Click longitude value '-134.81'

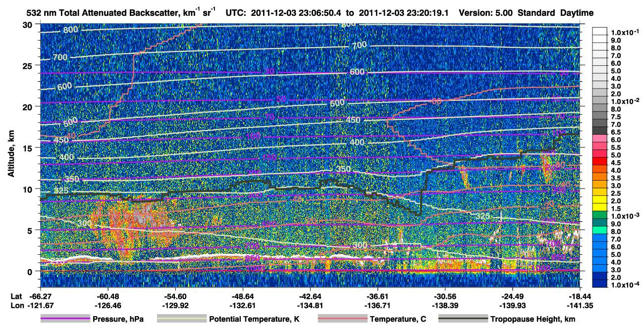310,305
